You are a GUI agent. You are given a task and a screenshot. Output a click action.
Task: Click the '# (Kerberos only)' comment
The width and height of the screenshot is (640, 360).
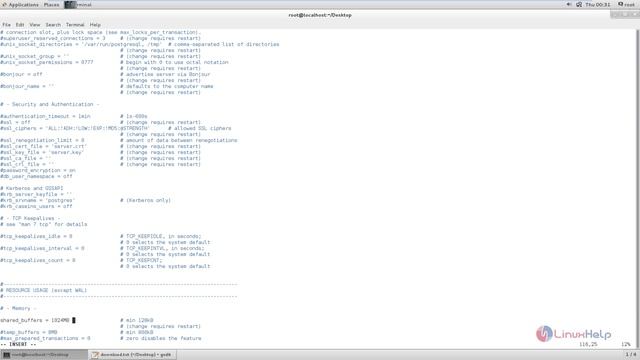[145, 200]
